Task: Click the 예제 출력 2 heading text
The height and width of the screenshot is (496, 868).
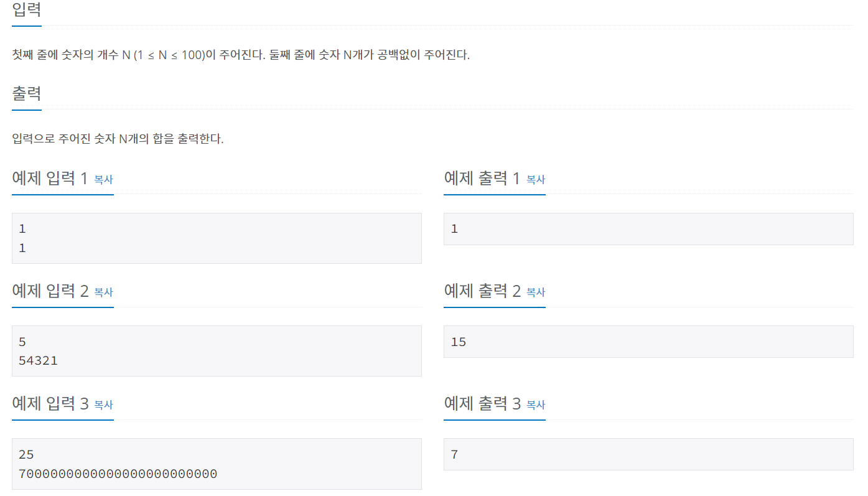Action: coord(482,291)
